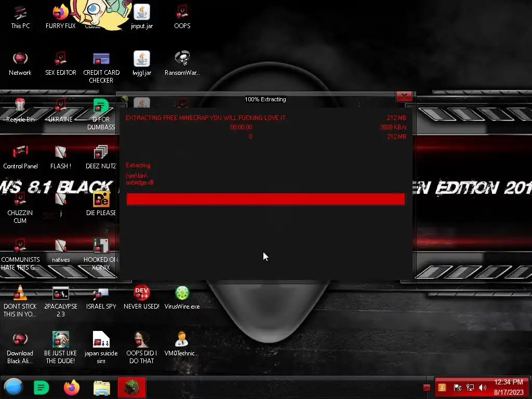
Task: Close the 100% Extracting window
Action: 404,96
